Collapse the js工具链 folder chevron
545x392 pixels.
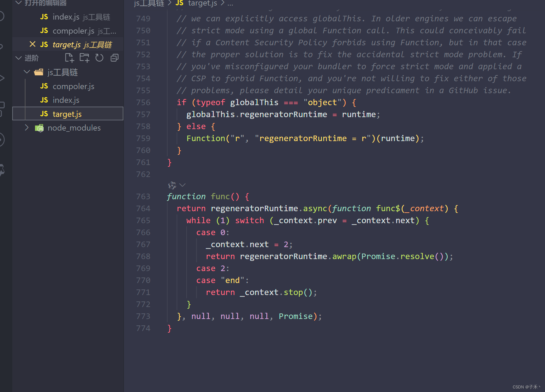27,72
